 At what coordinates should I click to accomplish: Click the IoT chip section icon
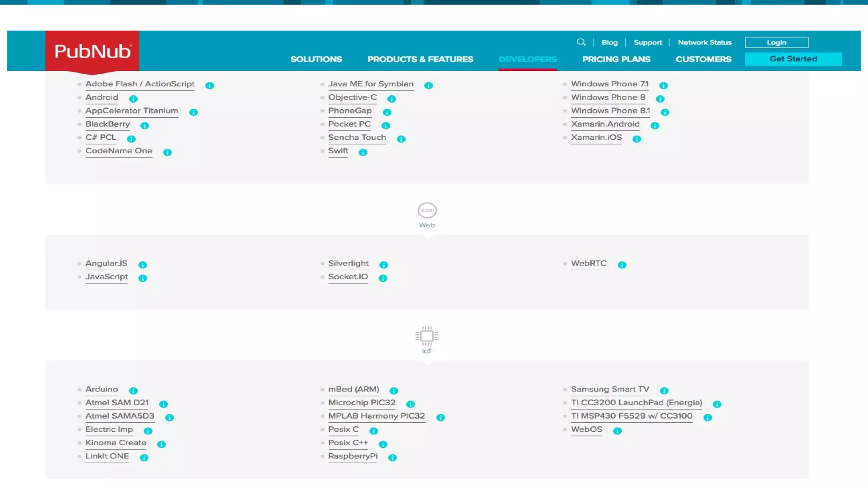pos(427,336)
